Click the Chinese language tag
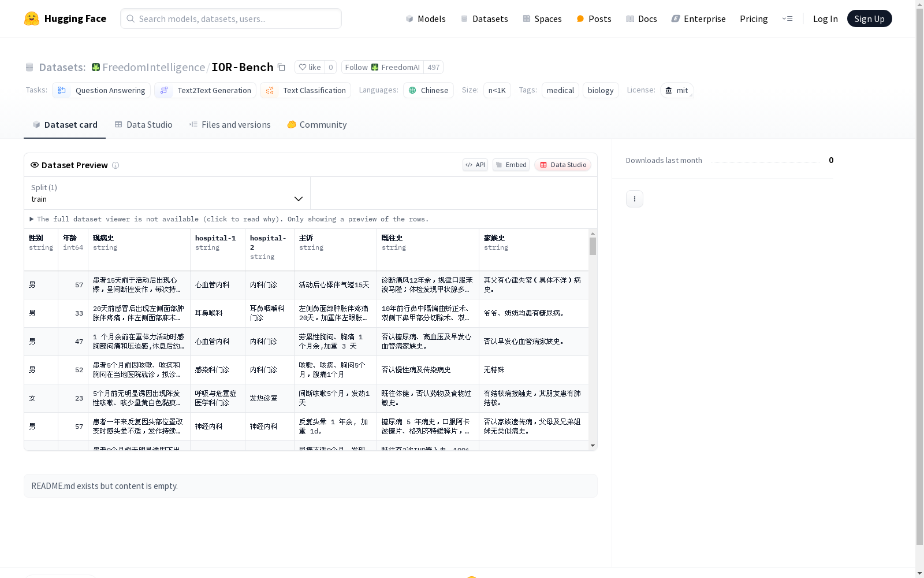This screenshot has width=924, height=578. 429,90
